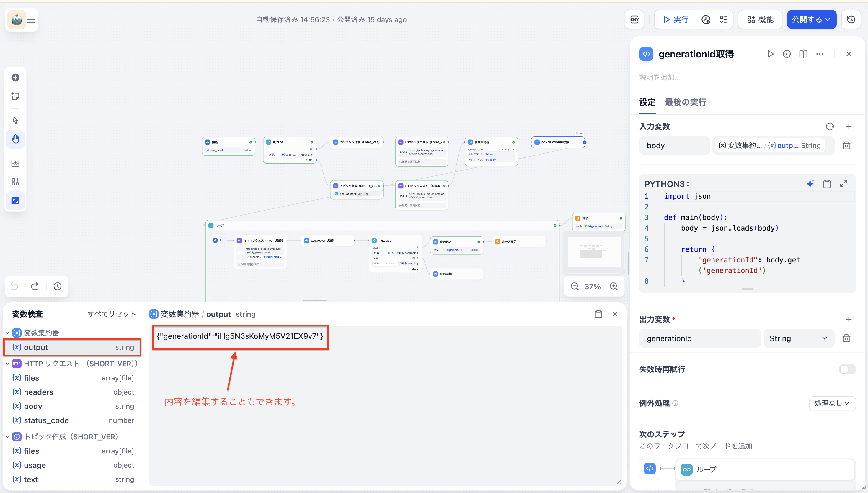Open the 例外処理 処理なし dropdown
This screenshot has width=868, height=493.
[x=832, y=403]
